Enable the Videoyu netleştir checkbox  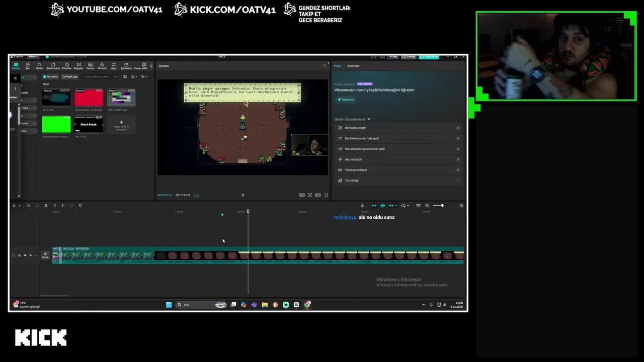pyautogui.click(x=458, y=170)
